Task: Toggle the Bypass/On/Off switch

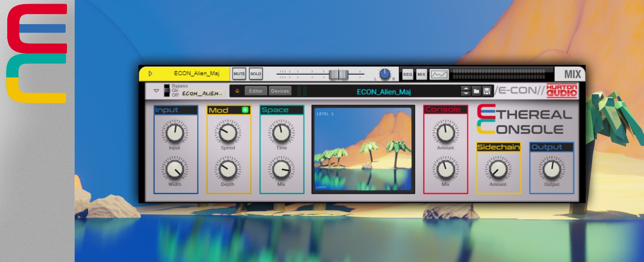Action: [167, 91]
